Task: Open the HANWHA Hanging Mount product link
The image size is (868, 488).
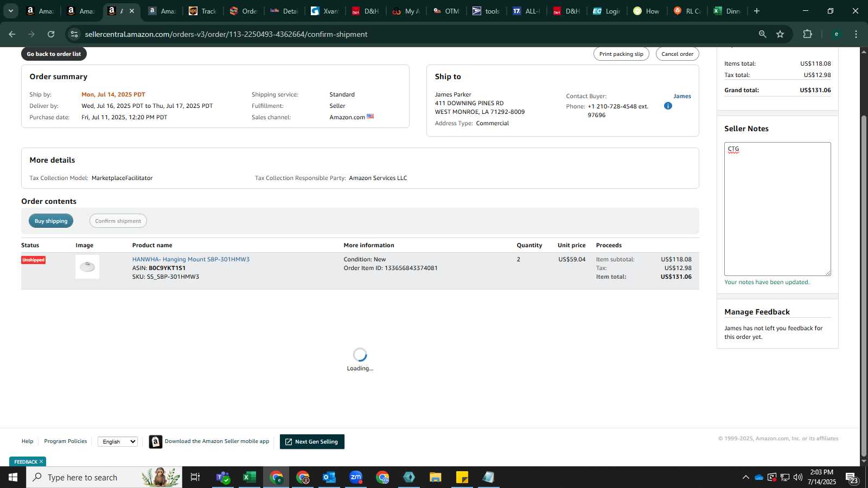Action: point(191,259)
